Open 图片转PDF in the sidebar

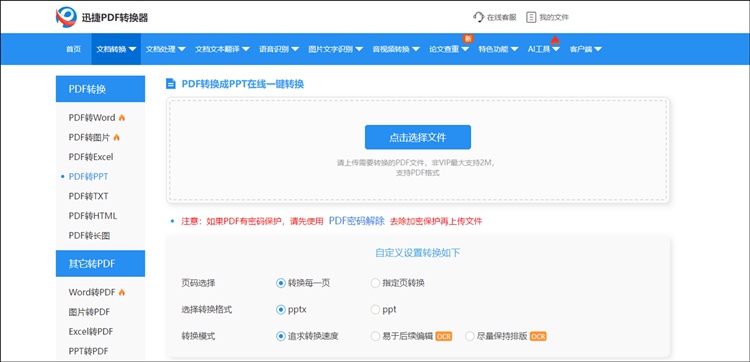(x=89, y=312)
